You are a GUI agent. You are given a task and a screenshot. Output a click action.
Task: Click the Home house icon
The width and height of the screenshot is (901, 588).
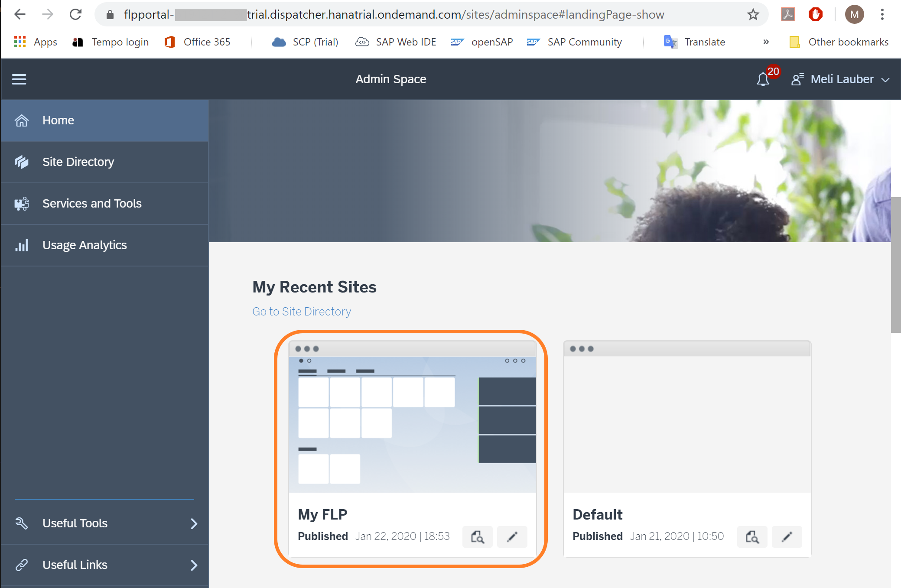tap(22, 120)
